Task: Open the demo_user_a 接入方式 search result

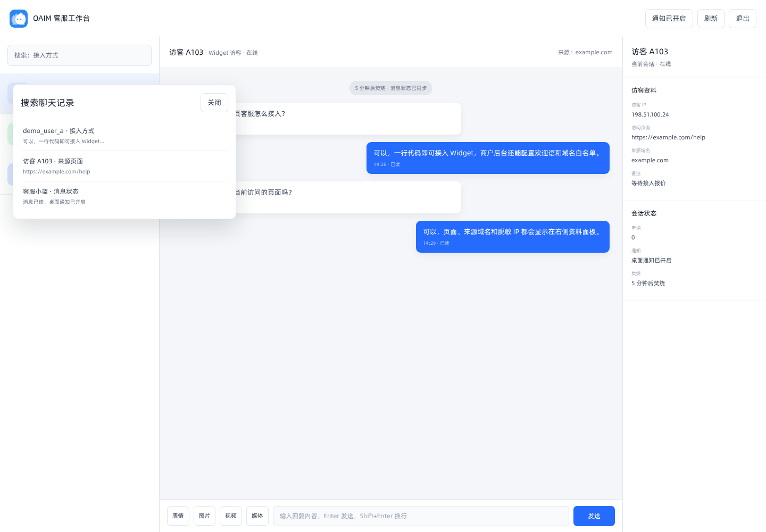Action: 126,136
